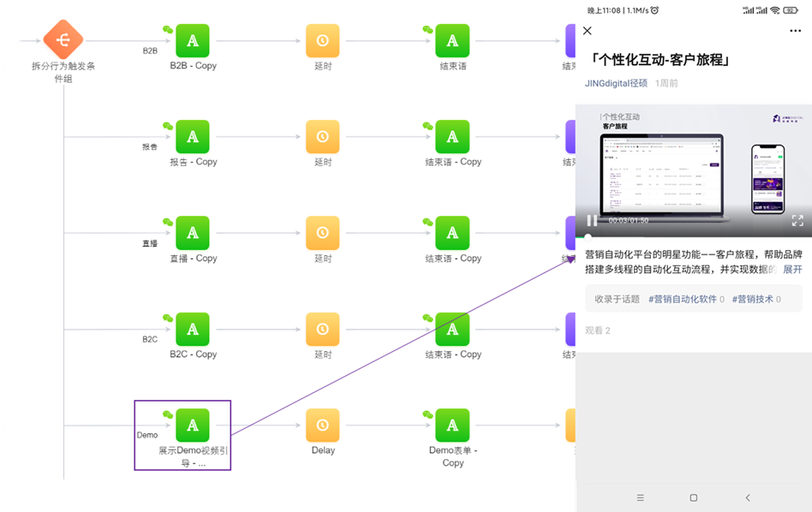Pause the playing video

pyautogui.click(x=591, y=220)
